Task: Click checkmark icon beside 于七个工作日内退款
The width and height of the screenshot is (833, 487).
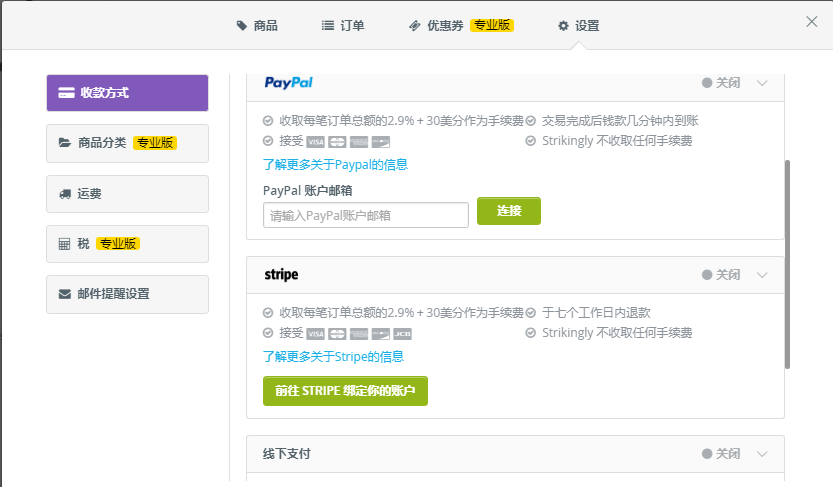Action: 531,313
